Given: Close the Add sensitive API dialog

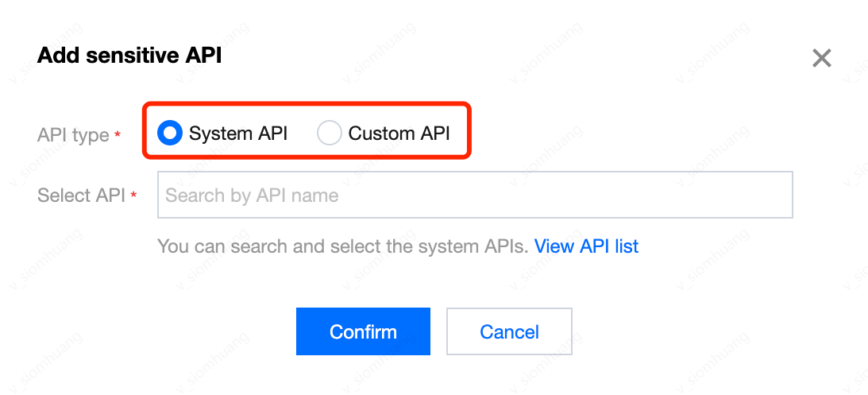Looking at the screenshot, I should (x=821, y=58).
